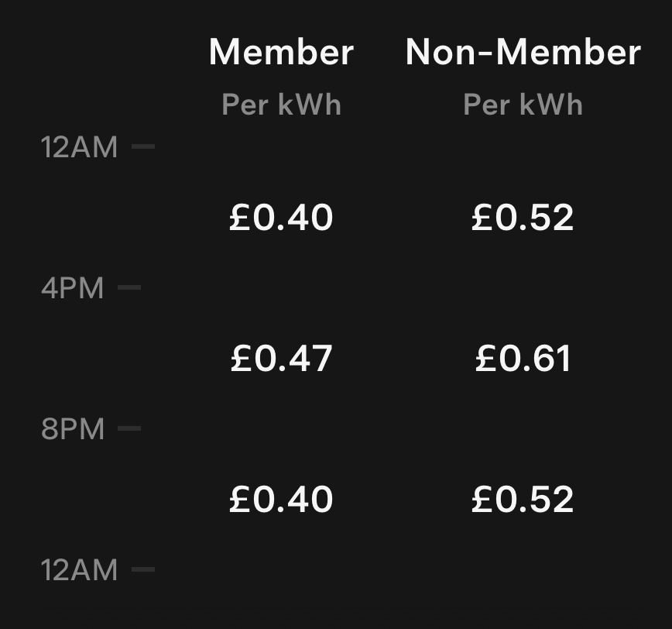Select the Member £0.47 peak price
The height and width of the screenshot is (629, 672).
click(x=281, y=359)
